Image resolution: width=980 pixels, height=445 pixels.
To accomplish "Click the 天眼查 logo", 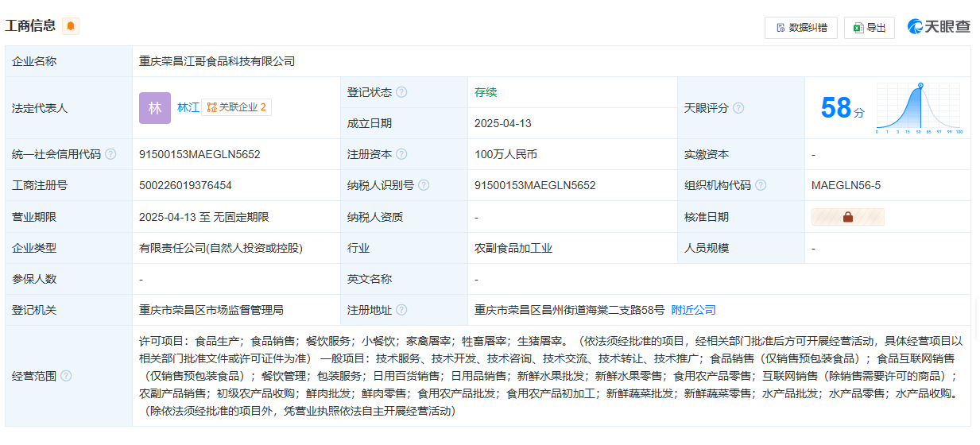I will point(939,27).
